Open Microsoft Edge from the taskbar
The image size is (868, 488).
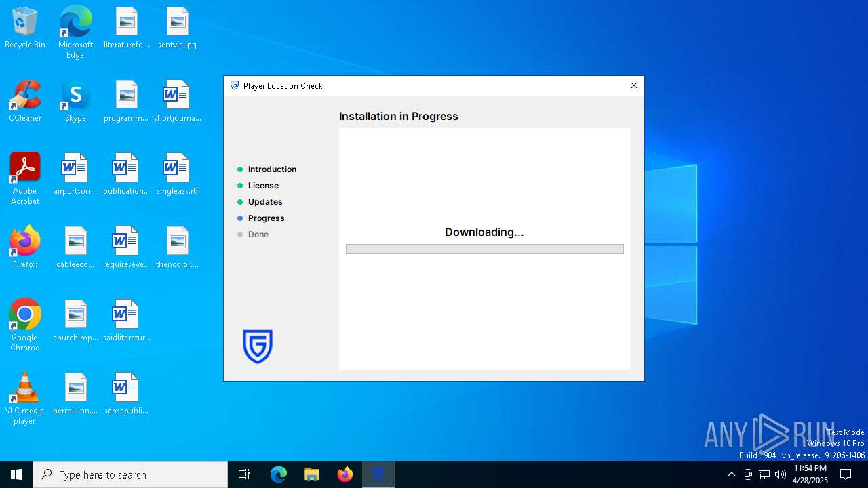pos(279,474)
